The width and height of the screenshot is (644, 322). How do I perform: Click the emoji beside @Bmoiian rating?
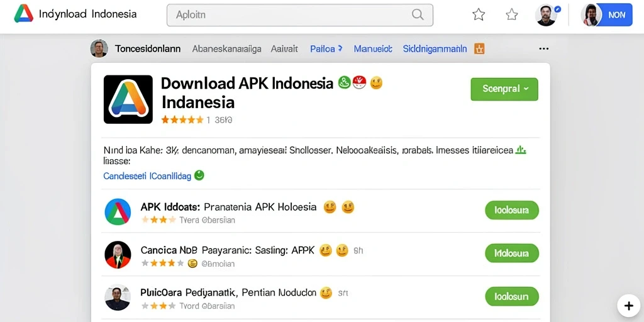point(192,264)
